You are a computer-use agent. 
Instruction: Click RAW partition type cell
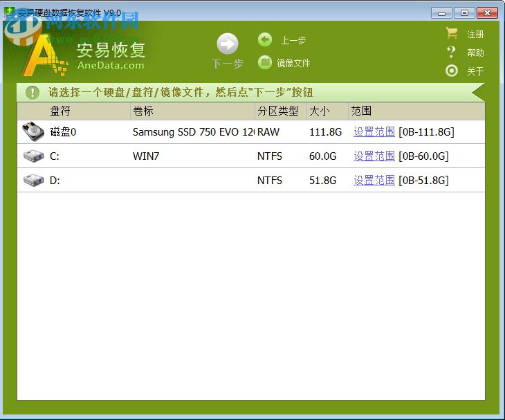(x=268, y=132)
